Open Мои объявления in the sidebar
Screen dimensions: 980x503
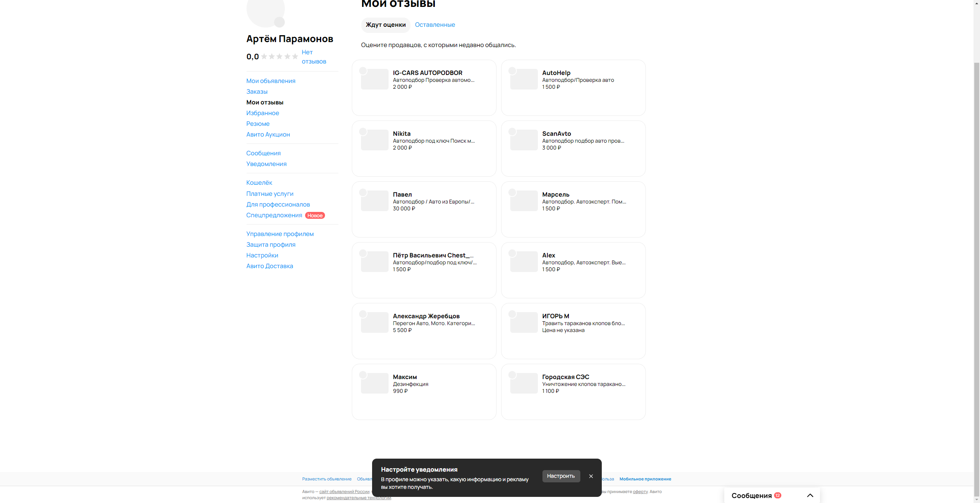coord(271,81)
